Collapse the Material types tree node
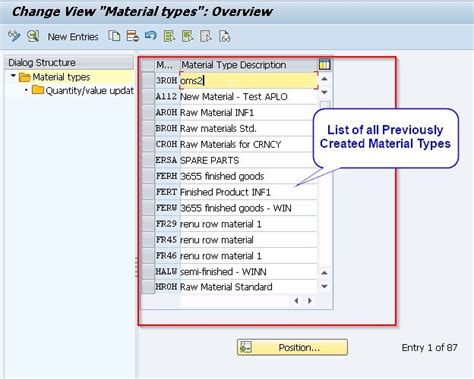 (x=13, y=76)
